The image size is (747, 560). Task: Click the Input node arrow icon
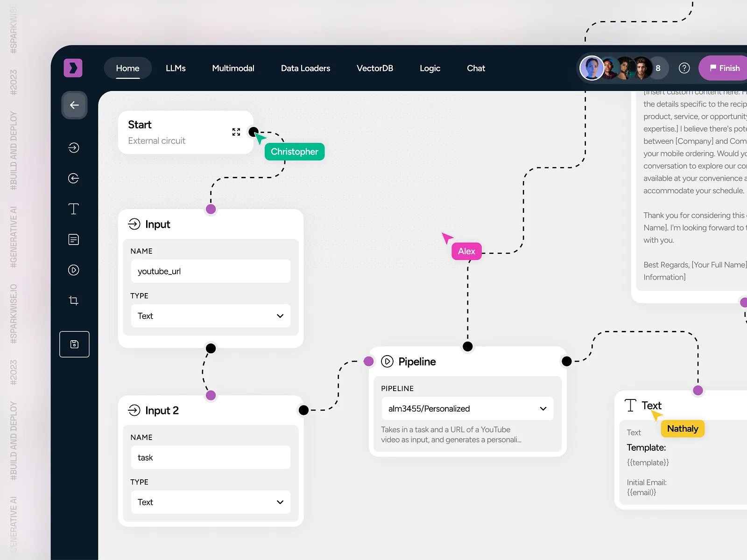(x=134, y=224)
